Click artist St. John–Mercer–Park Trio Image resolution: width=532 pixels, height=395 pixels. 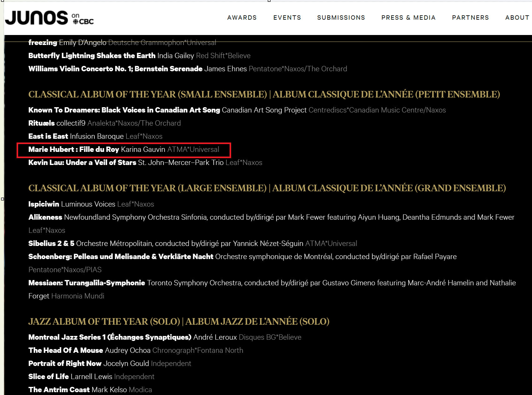coord(181,162)
